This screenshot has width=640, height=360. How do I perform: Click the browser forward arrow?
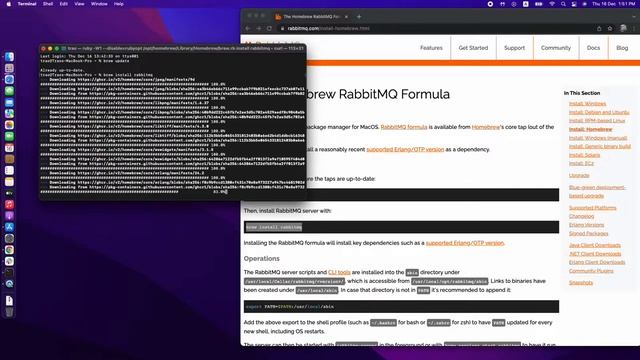[x=258, y=28]
